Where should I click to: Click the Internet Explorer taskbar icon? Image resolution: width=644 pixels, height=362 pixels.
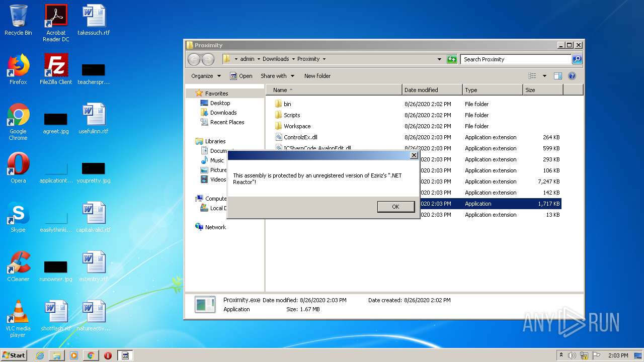[x=40, y=355]
